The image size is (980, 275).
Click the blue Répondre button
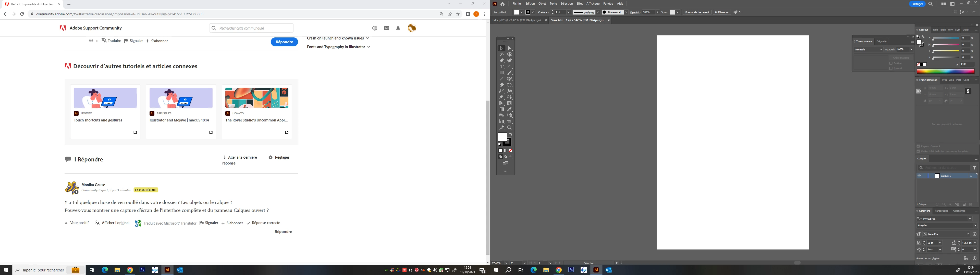click(284, 42)
